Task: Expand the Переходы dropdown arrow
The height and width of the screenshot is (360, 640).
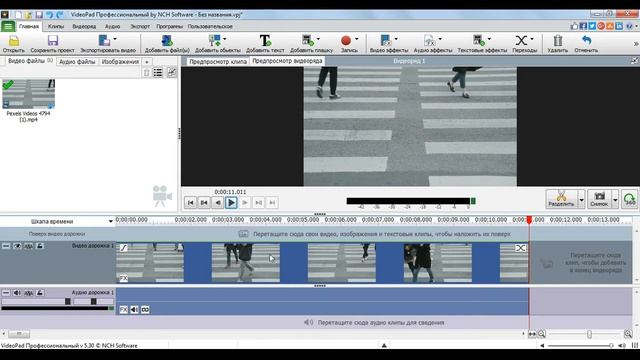Action: point(532,39)
